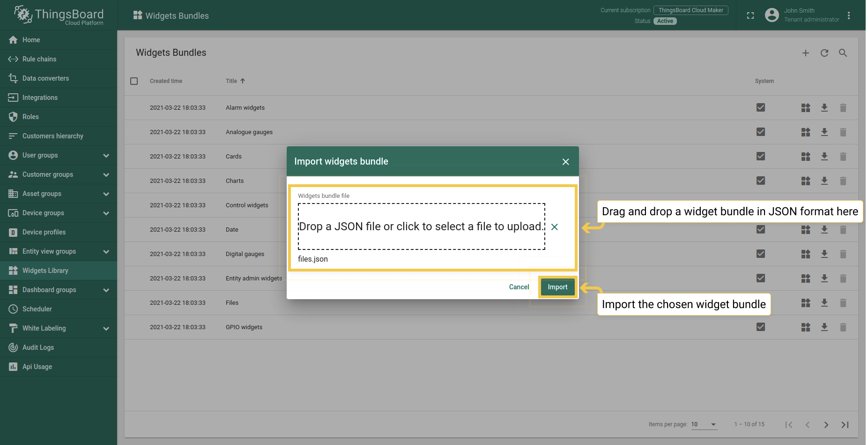Image resolution: width=868 pixels, height=445 pixels.
Task: Open Customers hierarchy page
Action: (x=59, y=136)
